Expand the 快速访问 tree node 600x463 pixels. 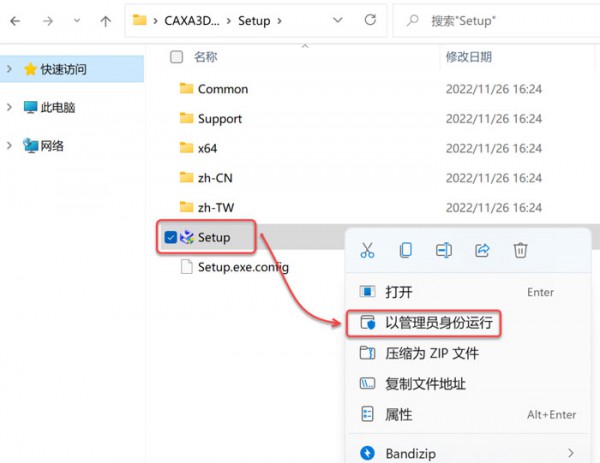[10, 69]
